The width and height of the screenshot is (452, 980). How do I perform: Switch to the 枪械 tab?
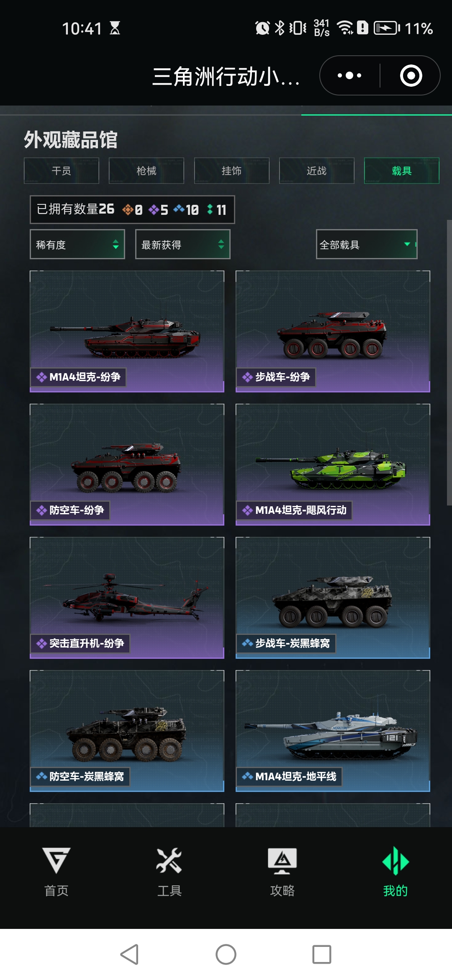coord(146,170)
